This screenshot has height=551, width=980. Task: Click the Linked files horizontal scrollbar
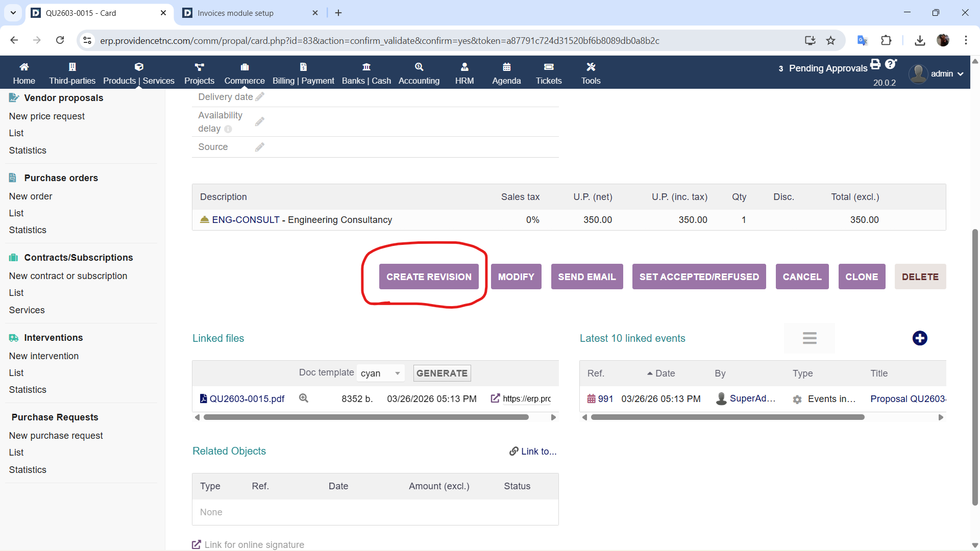(x=365, y=417)
